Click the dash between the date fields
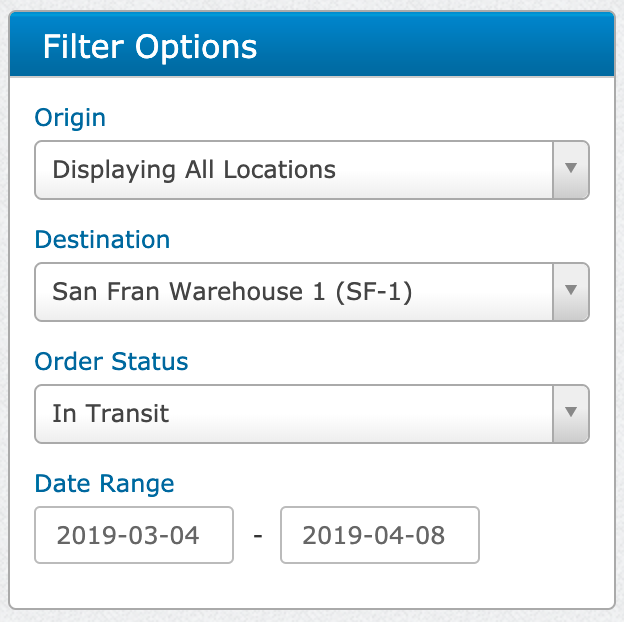Viewport: 624px width, 622px height. point(257,536)
